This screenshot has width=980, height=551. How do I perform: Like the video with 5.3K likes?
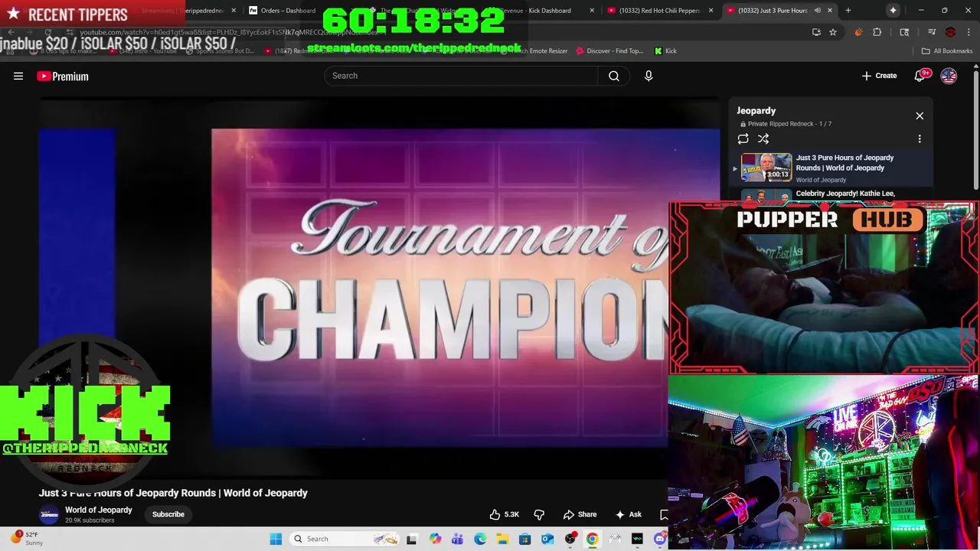(505, 514)
